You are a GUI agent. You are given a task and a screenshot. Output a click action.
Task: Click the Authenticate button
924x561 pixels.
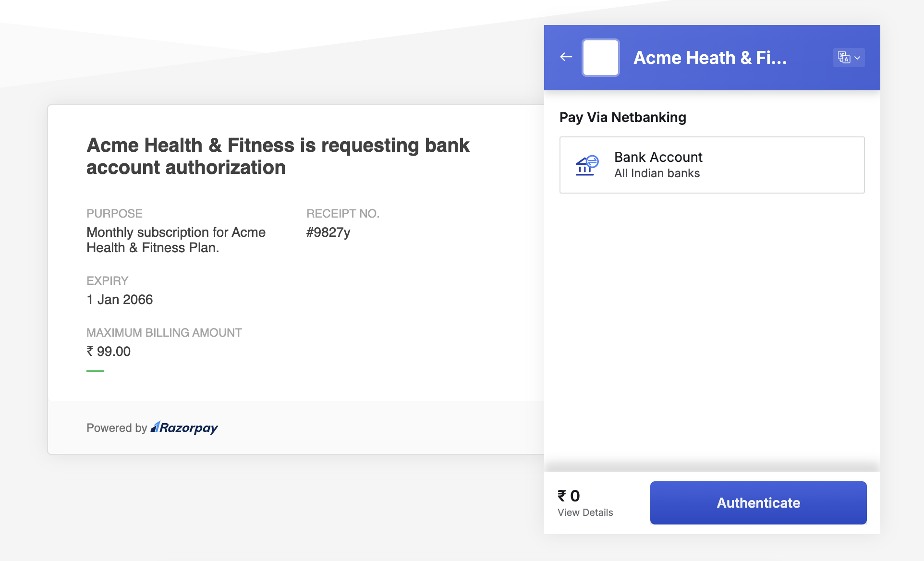(x=758, y=502)
